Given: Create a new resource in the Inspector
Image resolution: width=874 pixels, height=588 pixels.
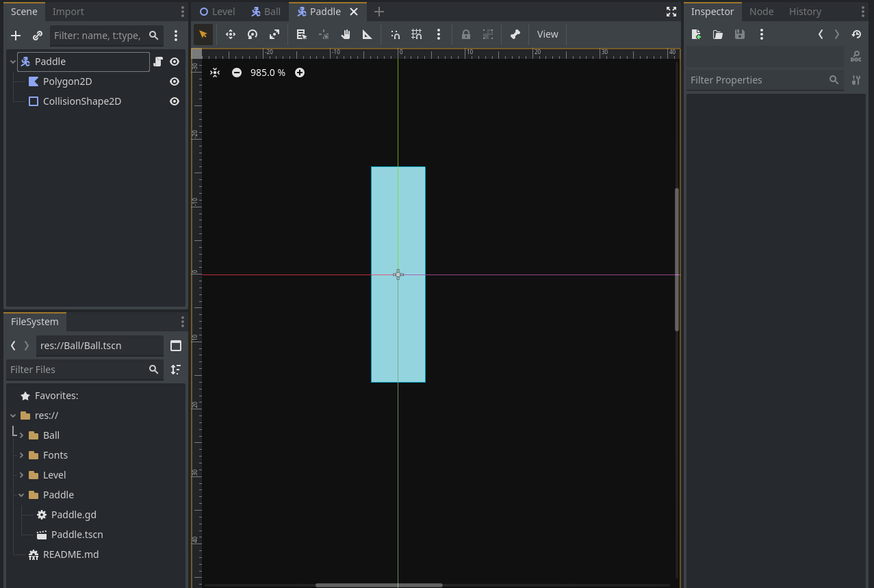Looking at the screenshot, I should 696,34.
